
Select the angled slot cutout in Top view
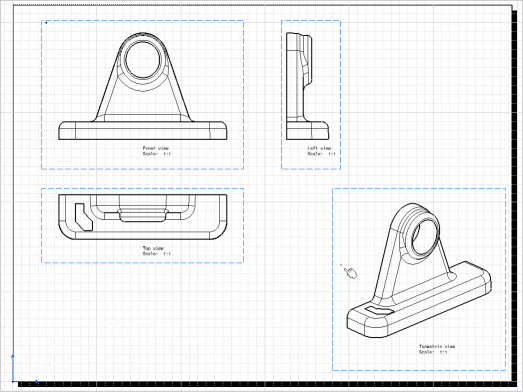tap(83, 217)
